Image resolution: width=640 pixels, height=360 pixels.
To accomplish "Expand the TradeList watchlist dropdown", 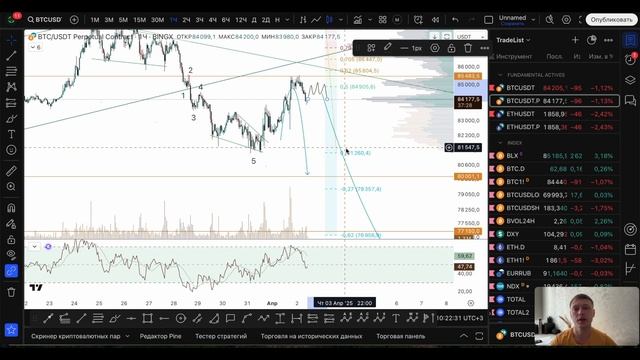I will pos(513,40).
